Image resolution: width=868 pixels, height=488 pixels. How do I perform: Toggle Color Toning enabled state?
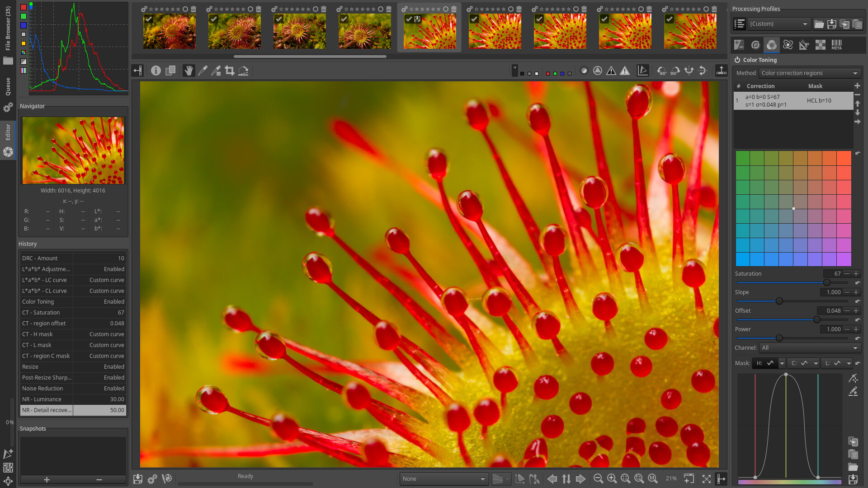738,60
